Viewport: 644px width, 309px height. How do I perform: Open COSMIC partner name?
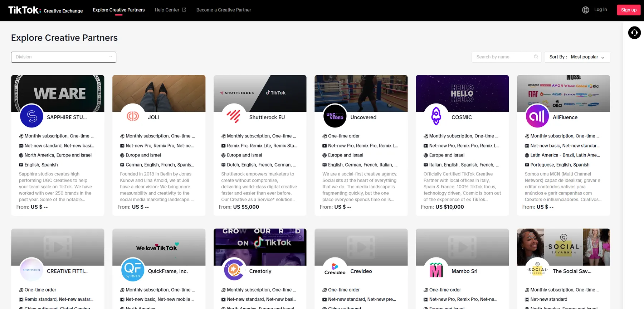462,117
